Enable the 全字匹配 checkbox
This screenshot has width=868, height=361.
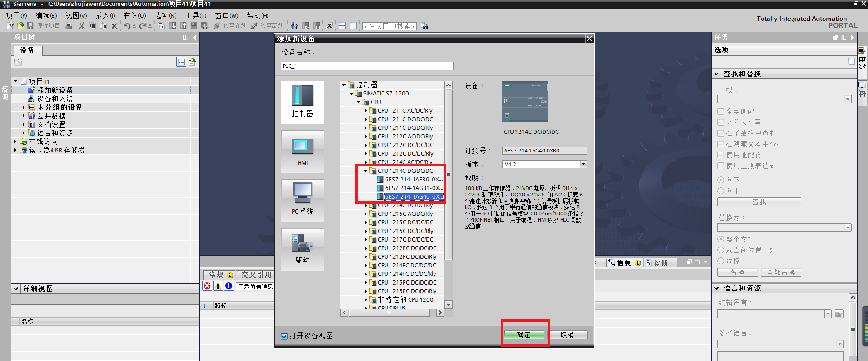coord(721,111)
